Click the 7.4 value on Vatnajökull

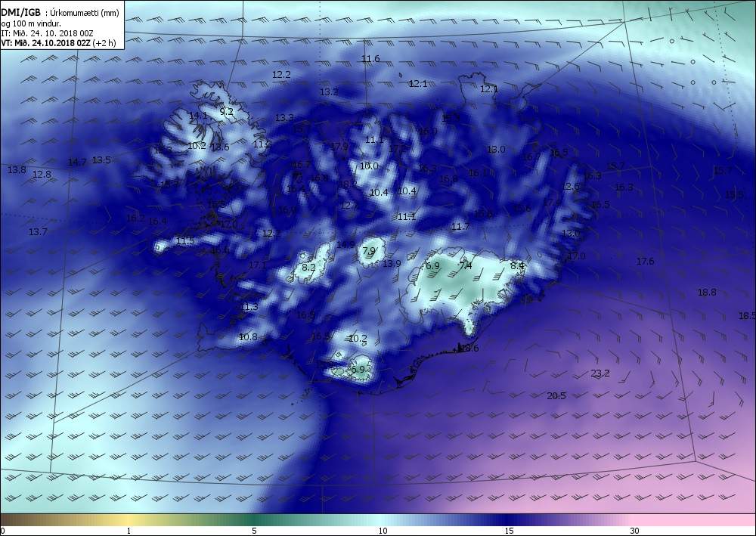tap(465, 265)
